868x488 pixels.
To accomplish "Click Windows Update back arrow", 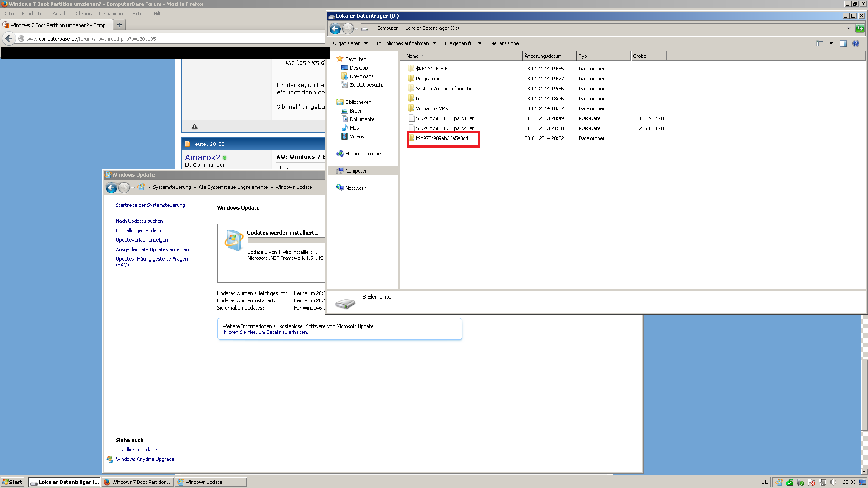I will [x=111, y=188].
